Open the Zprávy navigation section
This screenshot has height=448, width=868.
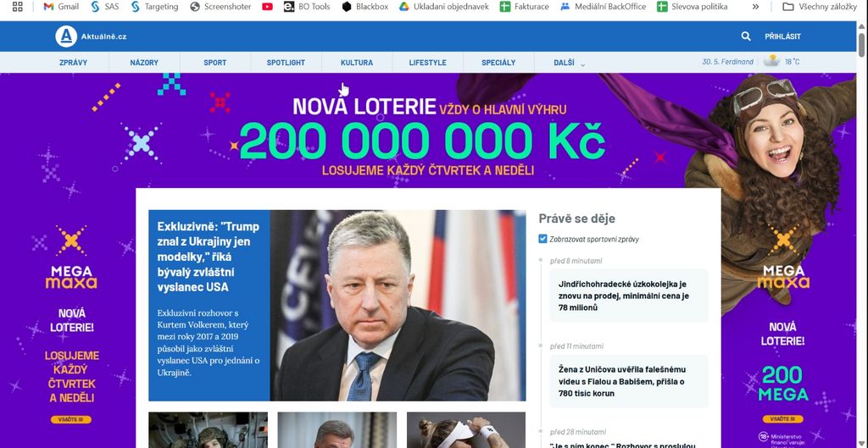click(73, 63)
